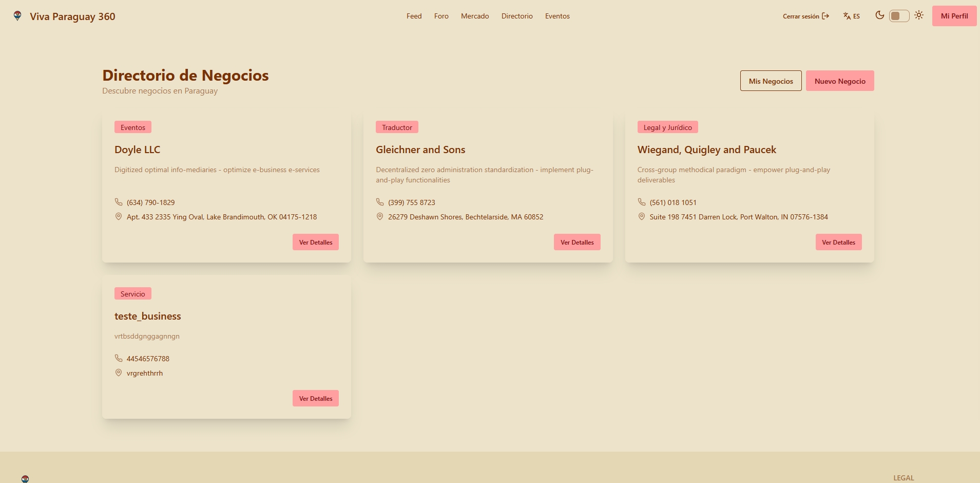
Task: Click the Gleichner and Sons business title
Action: pos(420,150)
